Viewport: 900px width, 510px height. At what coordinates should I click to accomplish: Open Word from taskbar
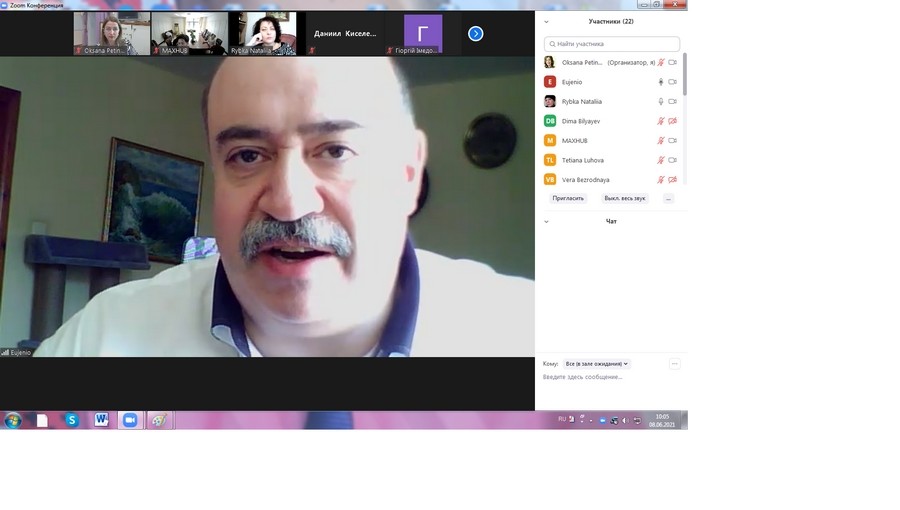101,420
